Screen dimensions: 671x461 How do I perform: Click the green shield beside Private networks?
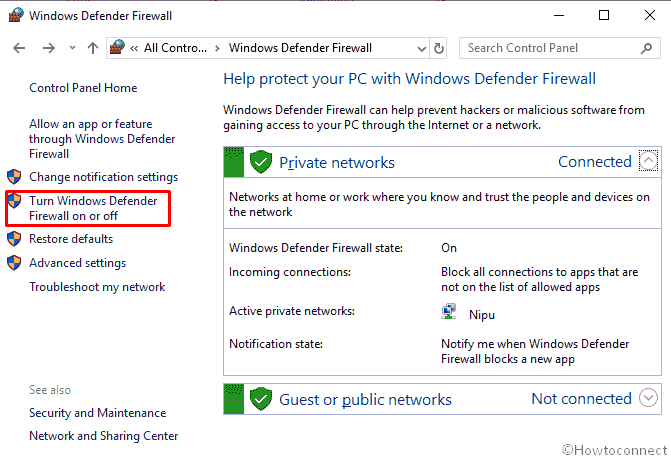(x=261, y=162)
